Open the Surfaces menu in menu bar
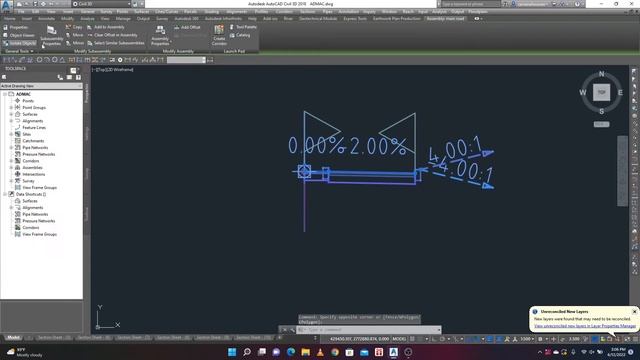Image resolution: width=640 pixels, height=360 pixels. pyautogui.click(x=142, y=12)
